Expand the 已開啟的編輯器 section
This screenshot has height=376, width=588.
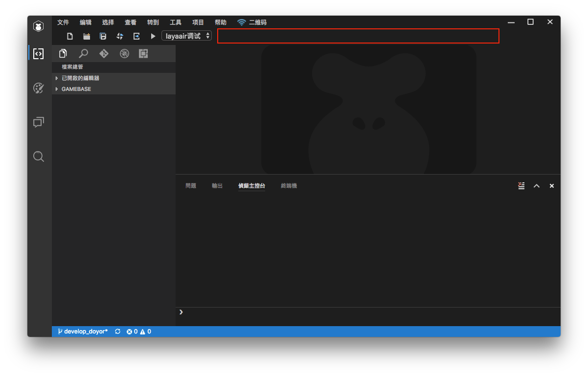pyautogui.click(x=80, y=78)
